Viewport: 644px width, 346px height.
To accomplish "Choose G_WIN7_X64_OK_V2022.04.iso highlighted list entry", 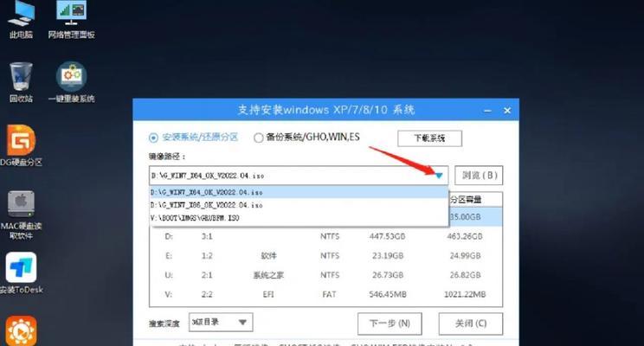I will tap(208, 192).
